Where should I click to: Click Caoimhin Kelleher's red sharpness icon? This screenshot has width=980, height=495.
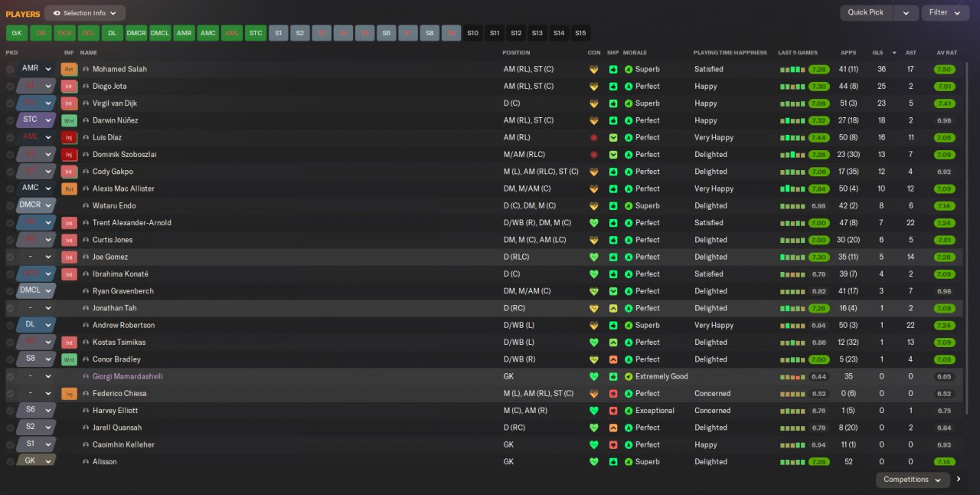tap(613, 444)
